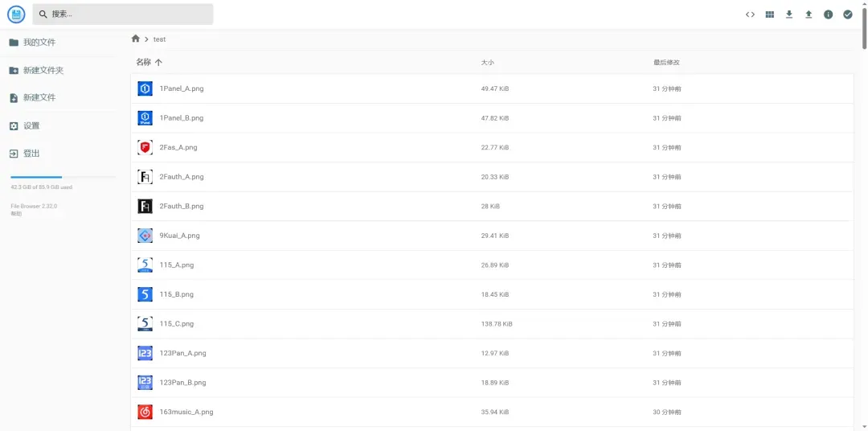
Task: Click the 115_A.png thumbnail icon
Action: tap(145, 265)
